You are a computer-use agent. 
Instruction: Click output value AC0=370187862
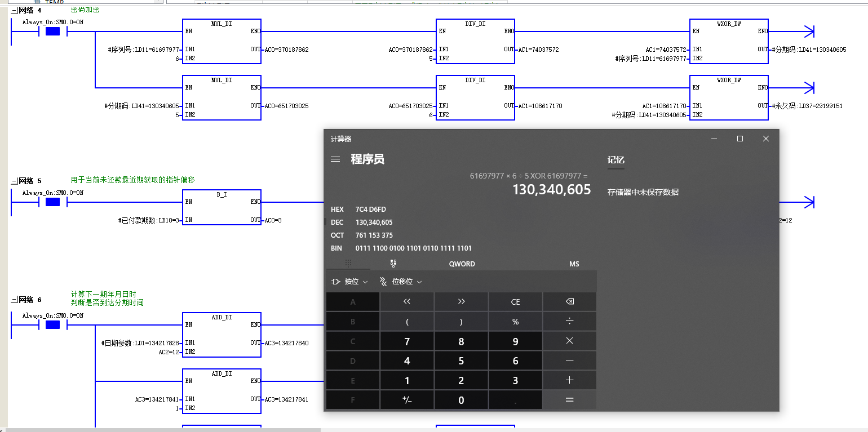click(286, 50)
